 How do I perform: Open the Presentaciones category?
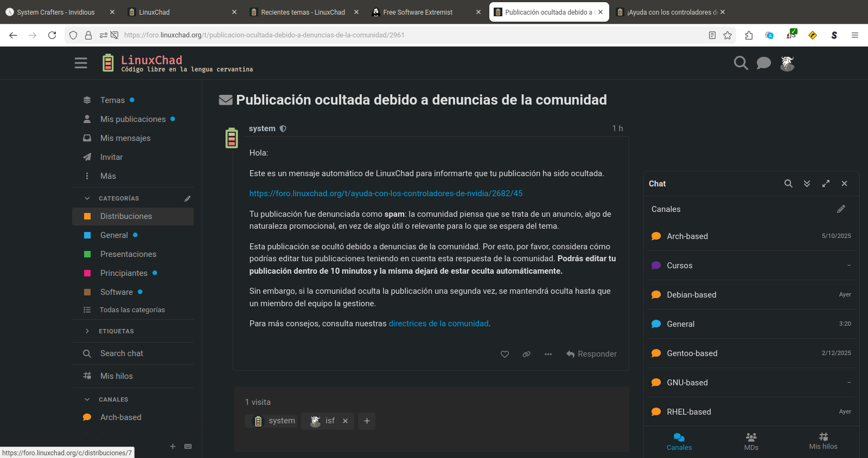133,254
